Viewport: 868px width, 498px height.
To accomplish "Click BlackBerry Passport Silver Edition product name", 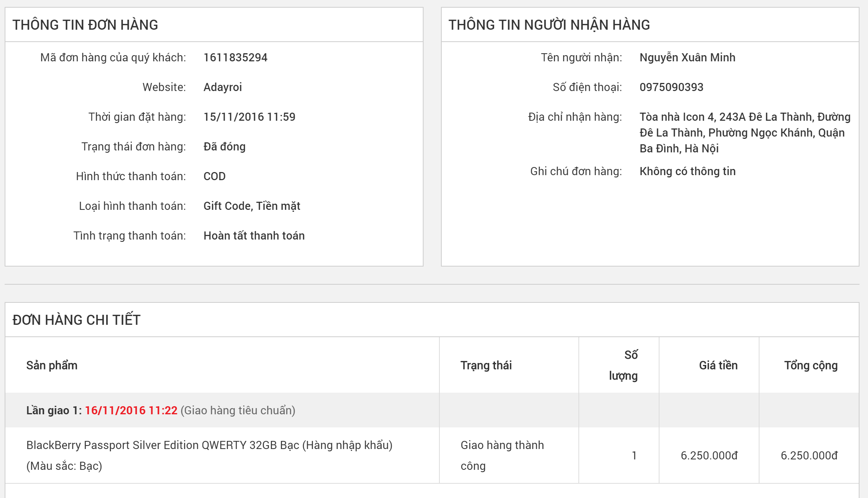I will tap(209, 456).
